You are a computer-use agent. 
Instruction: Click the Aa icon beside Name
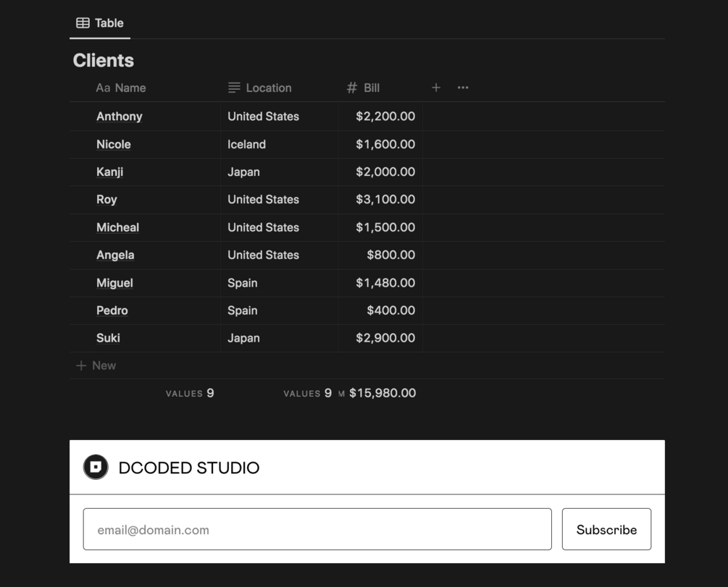click(103, 88)
